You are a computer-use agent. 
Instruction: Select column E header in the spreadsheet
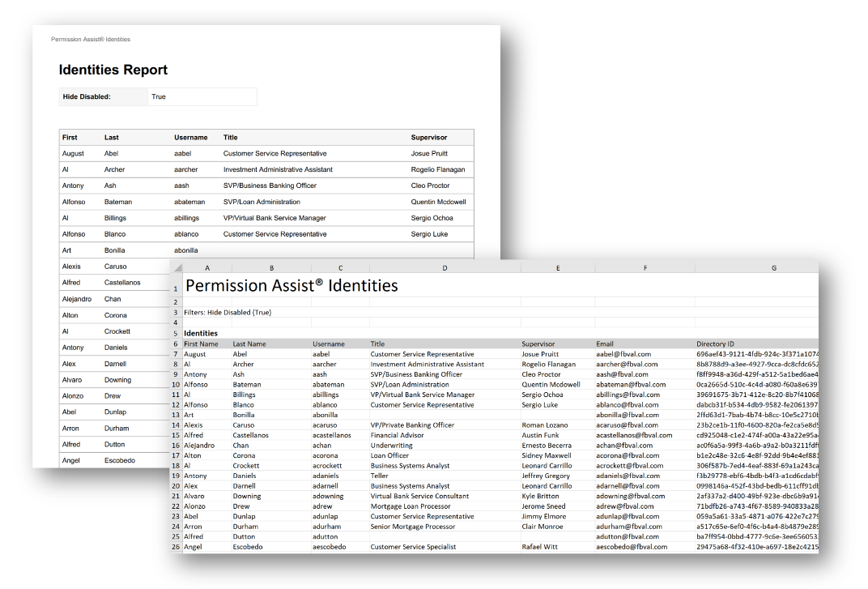(557, 268)
